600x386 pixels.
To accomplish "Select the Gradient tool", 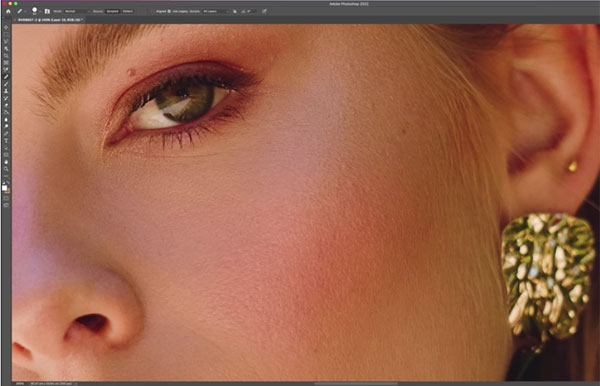I will pos(6,112).
